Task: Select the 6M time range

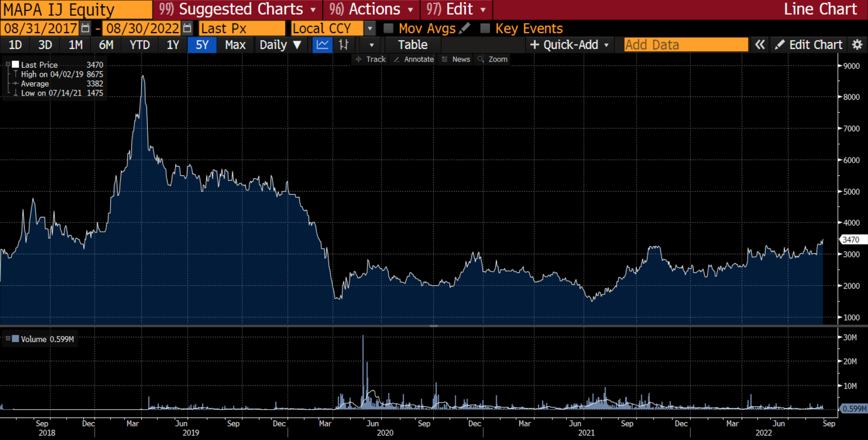Action: 106,45
